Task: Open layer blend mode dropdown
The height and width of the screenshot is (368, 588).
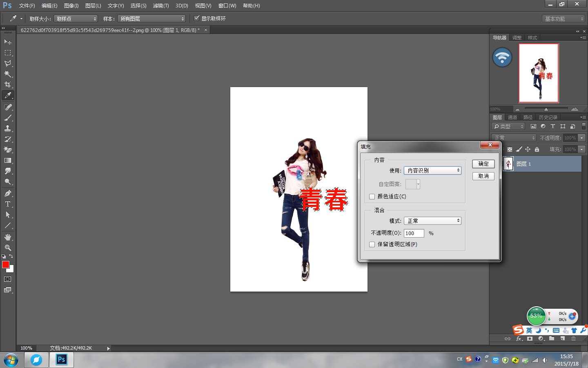Action: pos(514,138)
